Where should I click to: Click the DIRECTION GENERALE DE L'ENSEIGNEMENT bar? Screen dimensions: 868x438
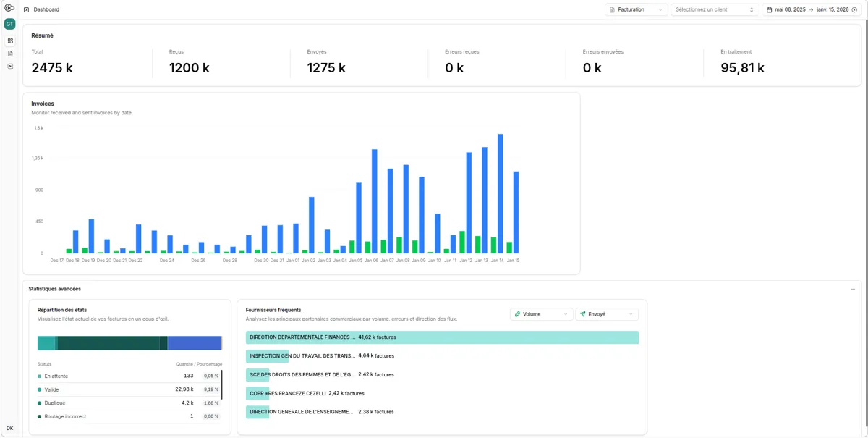click(x=257, y=412)
